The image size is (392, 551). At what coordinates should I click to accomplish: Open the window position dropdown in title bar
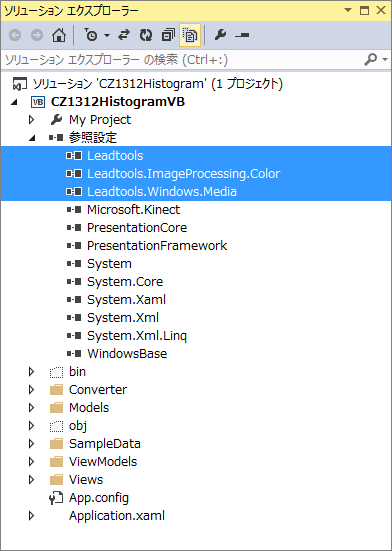click(348, 10)
